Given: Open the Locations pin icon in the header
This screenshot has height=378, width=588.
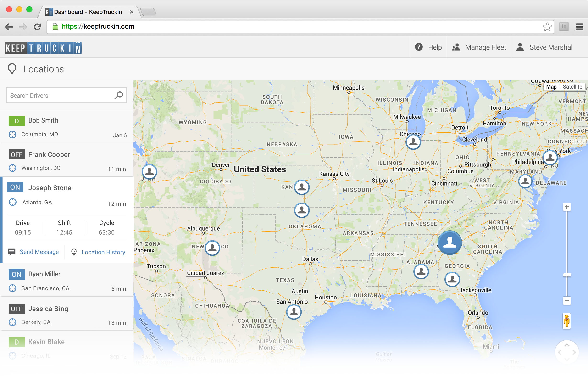Looking at the screenshot, I should point(12,69).
